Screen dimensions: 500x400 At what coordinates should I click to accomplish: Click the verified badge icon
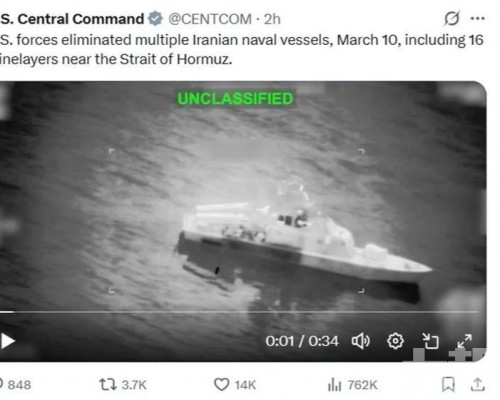pos(155,19)
